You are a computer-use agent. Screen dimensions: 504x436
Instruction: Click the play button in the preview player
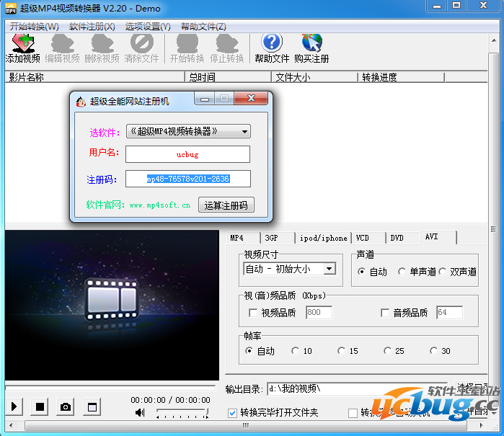14,406
